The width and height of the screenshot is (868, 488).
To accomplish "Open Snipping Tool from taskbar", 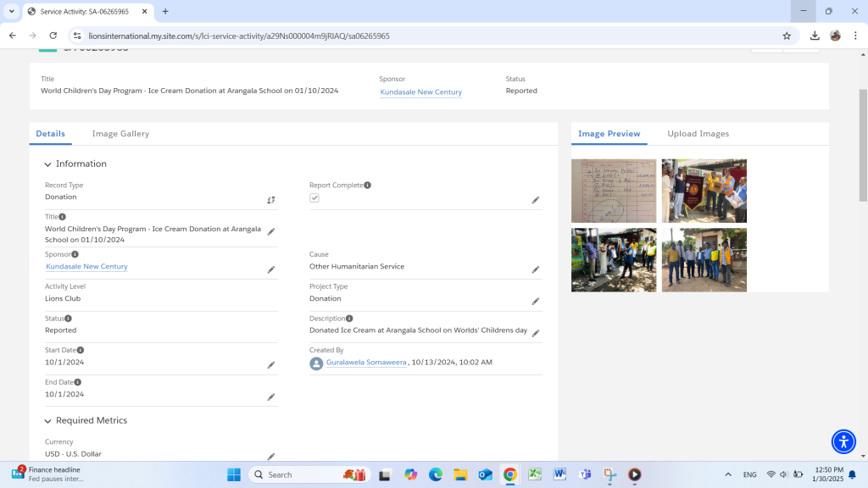I will (x=609, y=474).
